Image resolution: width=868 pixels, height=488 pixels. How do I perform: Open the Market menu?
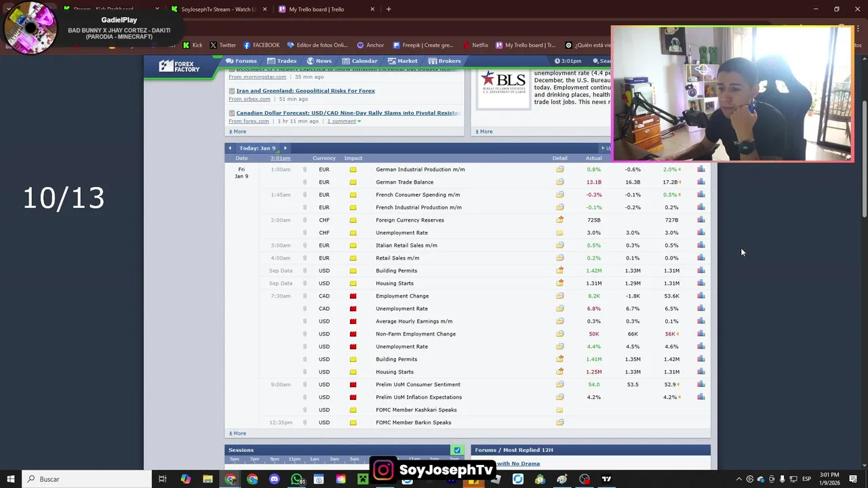pos(403,61)
